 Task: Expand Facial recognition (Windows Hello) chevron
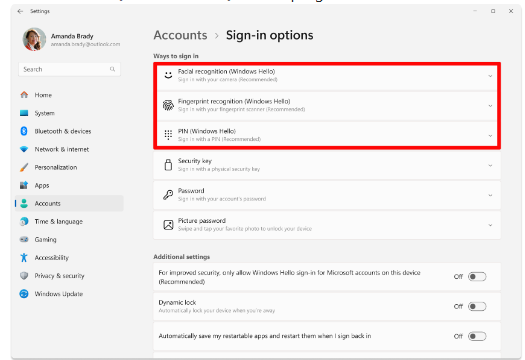click(x=490, y=76)
